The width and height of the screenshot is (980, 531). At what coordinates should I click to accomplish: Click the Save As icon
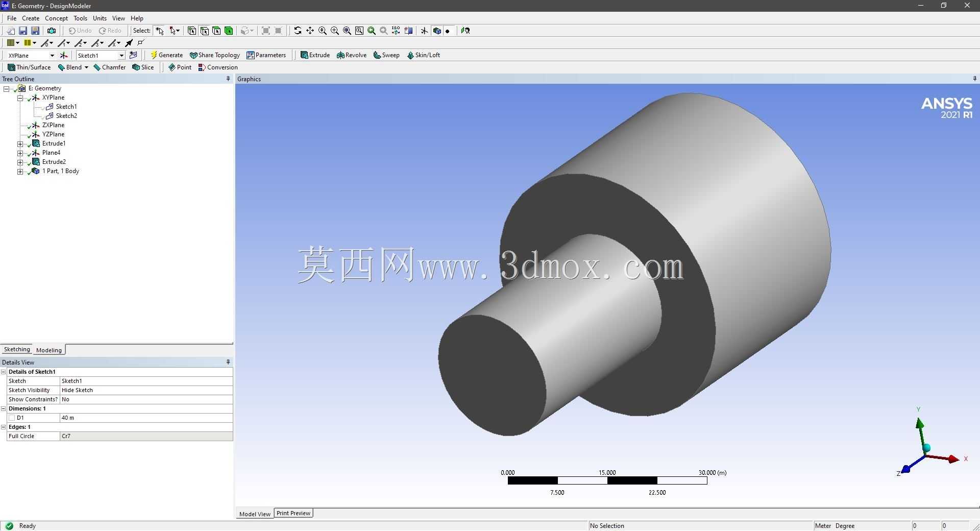(x=35, y=31)
